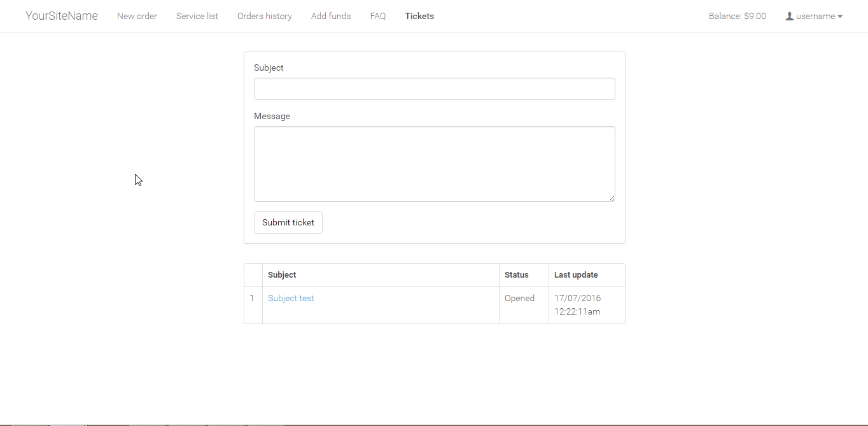Expand the username dropdown caret
Image resolution: width=868 pixels, height=426 pixels.
pyautogui.click(x=840, y=17)
